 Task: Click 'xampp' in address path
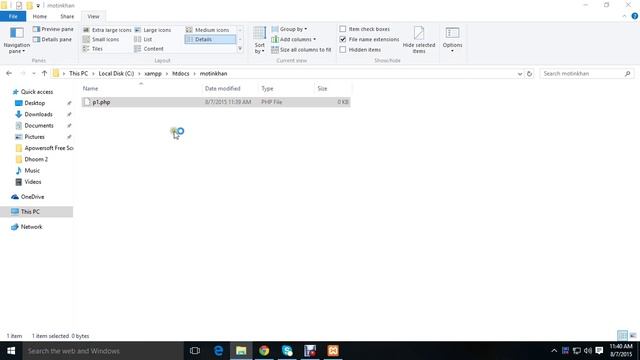click(x=153, y=73)
